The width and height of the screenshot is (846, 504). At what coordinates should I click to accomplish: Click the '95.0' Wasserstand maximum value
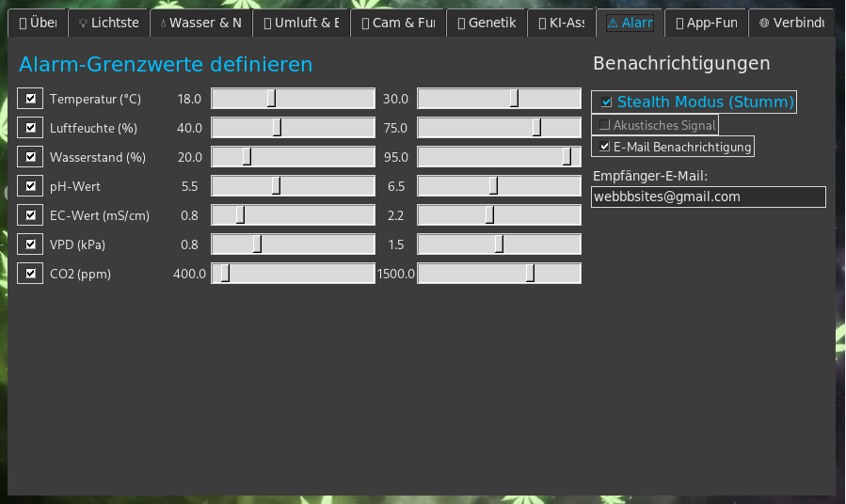point(395,157)
